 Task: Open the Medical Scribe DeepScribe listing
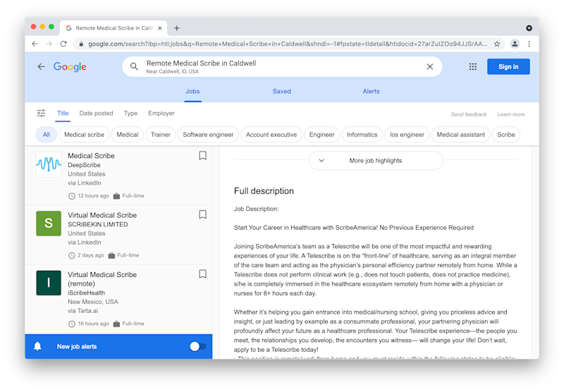pos(118,175)
